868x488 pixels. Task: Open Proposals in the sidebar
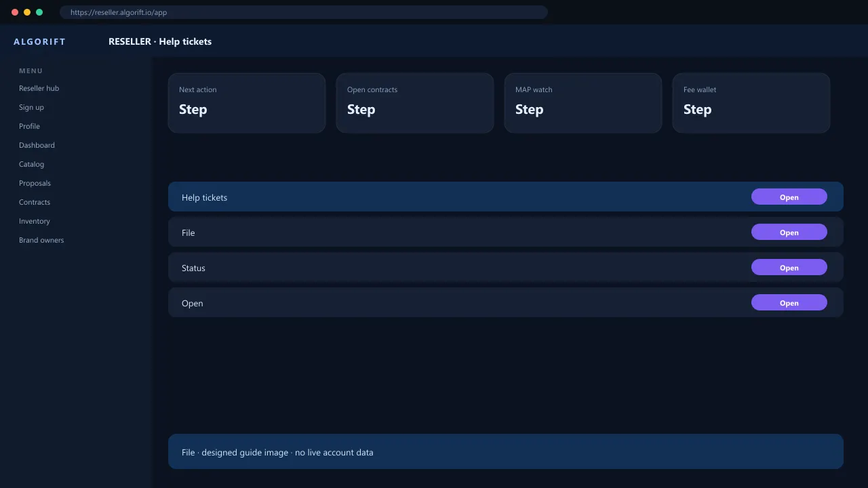click(35, 183)
